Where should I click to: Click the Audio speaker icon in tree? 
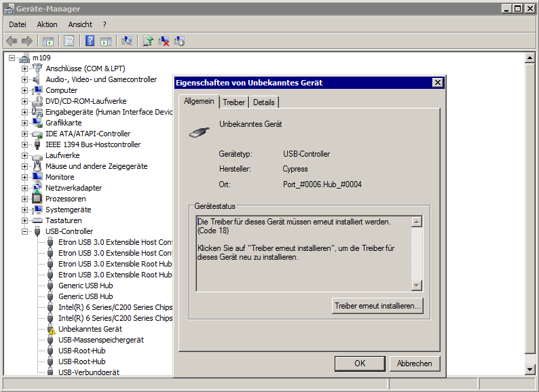coord(37,79)
